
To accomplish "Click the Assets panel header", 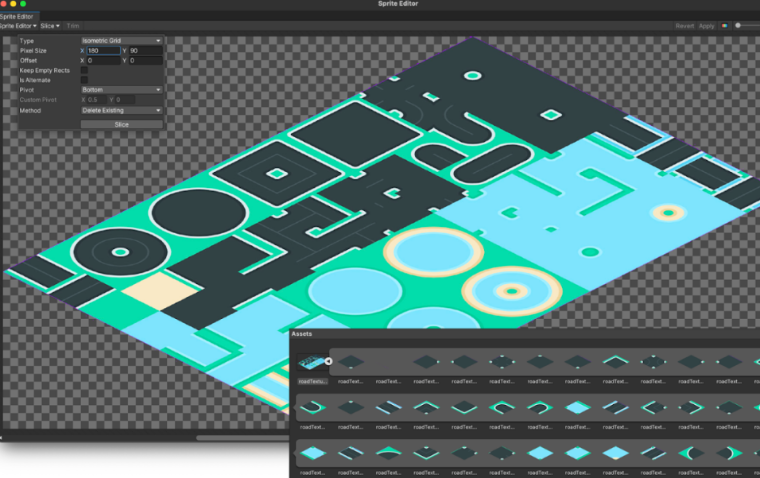I will point(301,334).
